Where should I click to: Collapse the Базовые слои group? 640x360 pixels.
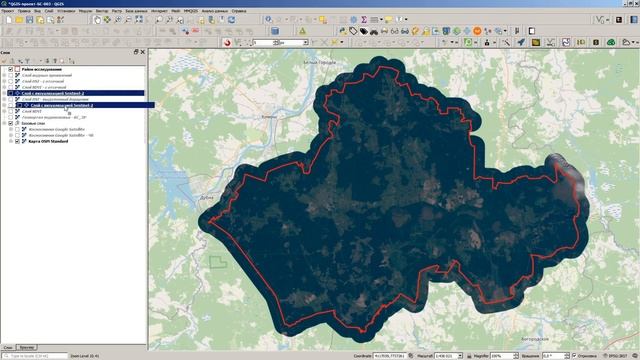tap(4, 123)
